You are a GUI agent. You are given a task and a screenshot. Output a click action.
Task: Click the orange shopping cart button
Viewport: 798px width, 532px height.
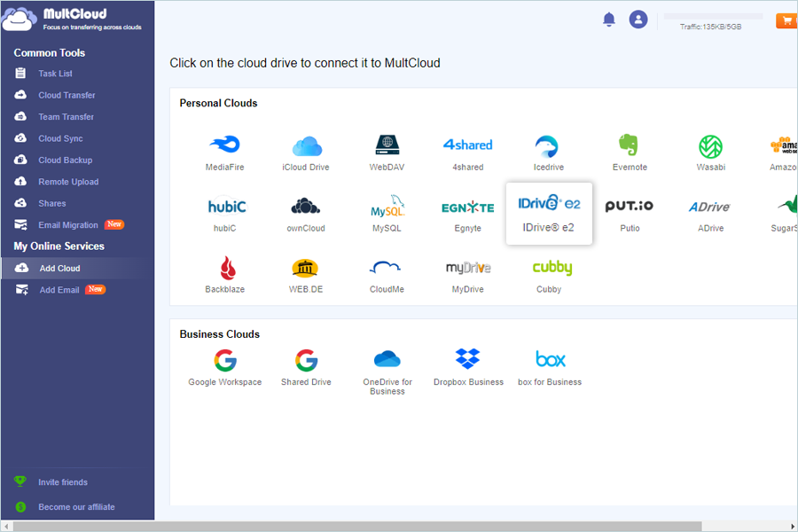(x=786, y=20)
